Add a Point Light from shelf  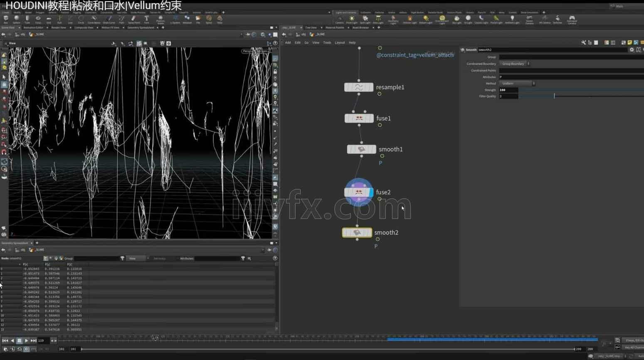[x=352, y=20]
